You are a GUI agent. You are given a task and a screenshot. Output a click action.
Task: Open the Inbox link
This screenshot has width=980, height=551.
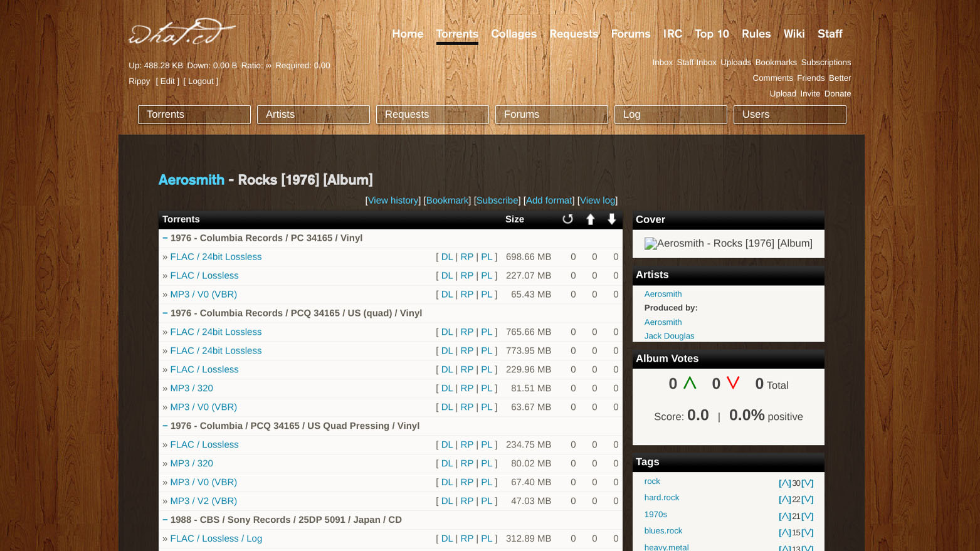662,63
